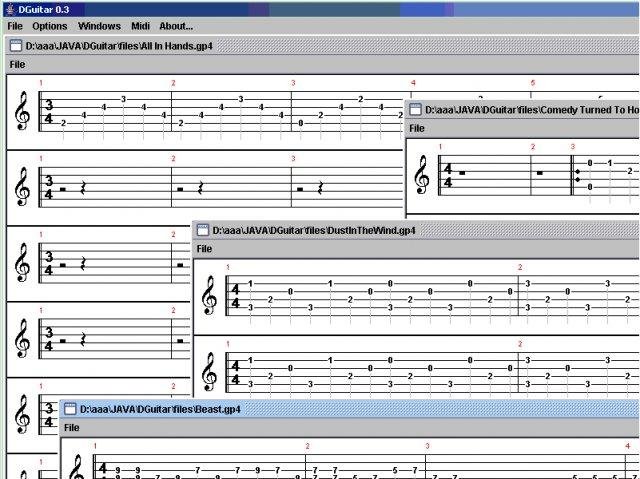Open the Windows menu
The height and width of the screenshot is (479, 640).
pyautogui.click(x=99, y=26)
